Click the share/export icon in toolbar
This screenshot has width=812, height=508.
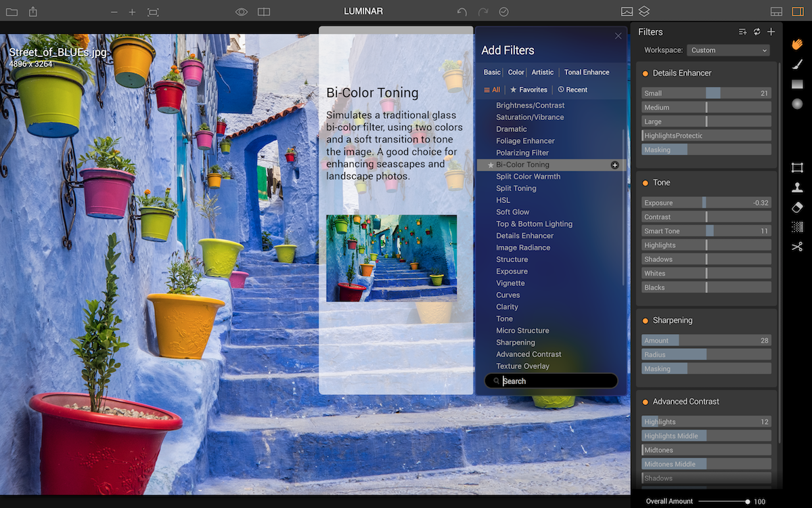pyautogui.click(x=33, y=12)
